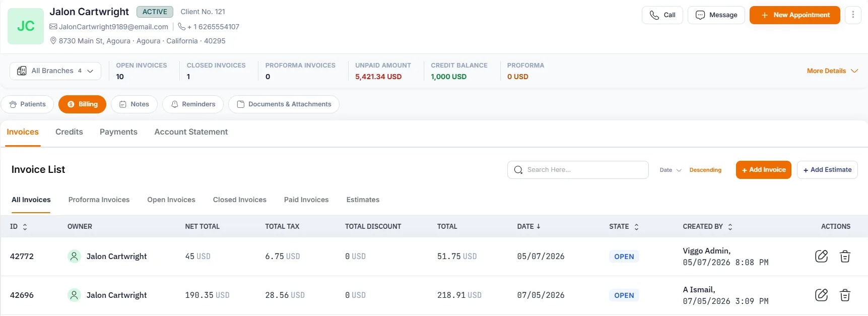Open the Date sort field dropdown
This screenshot has height=316, width=868.
[670, 170]
